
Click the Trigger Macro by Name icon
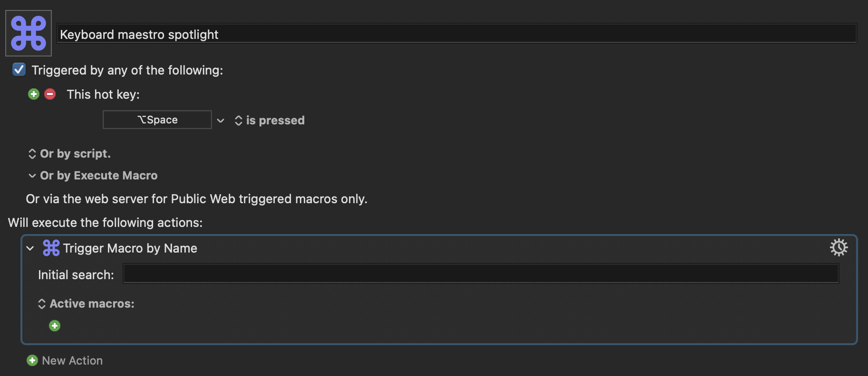[x=51, y=248]
